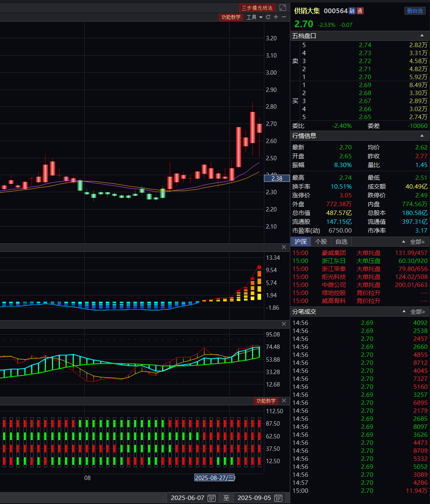Click 删自选 to remove from watchlist
Viewport: 430px width, 504px height.
coord(415,11)
